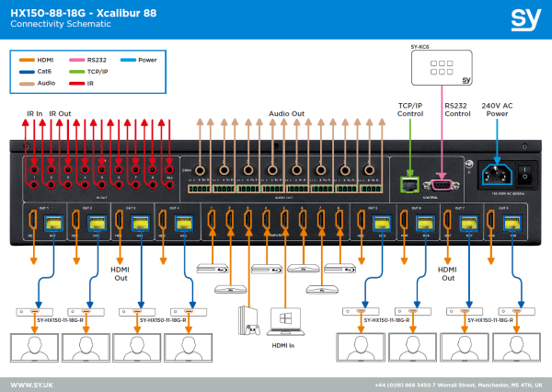552x392 pixels.
Task: Click the 'Connectivity Schematic' subtitle
Action: click(x=61, y=24)
